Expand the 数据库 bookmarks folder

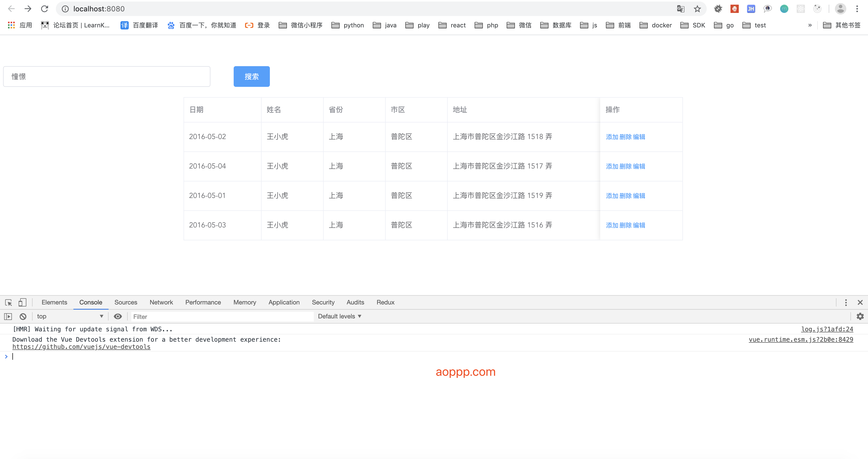coord(556,25)
